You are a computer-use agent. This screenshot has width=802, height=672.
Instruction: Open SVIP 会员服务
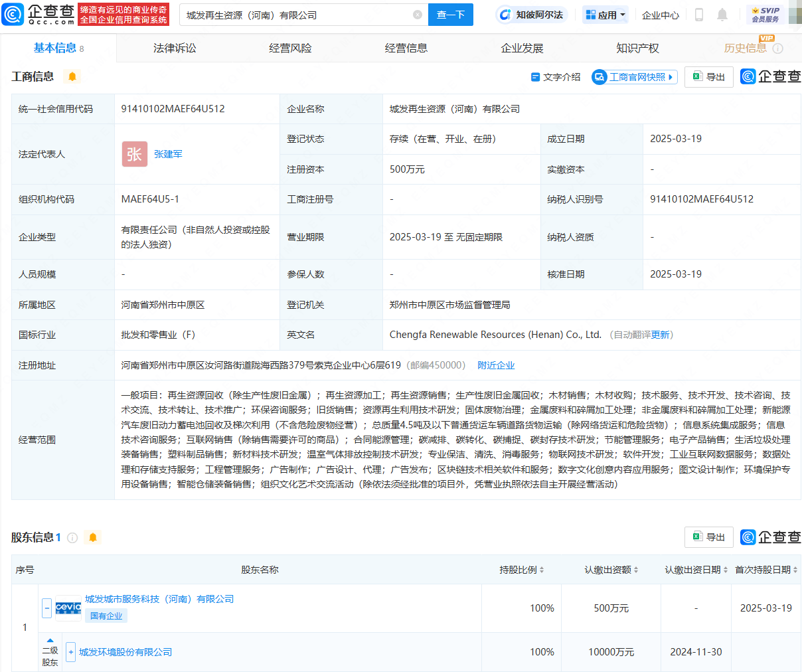(x=765, y=15)
